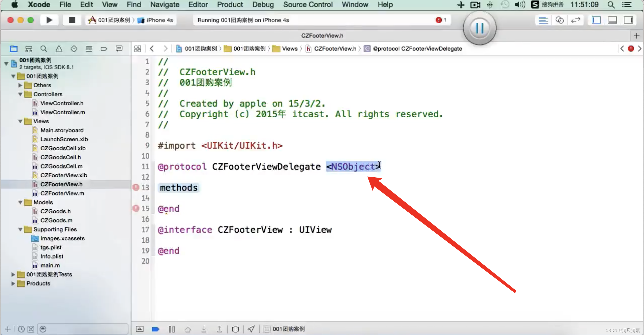644x335 pixels.
Task: Open CZFooterView.m in the navigator
Action: pos(62,193)
